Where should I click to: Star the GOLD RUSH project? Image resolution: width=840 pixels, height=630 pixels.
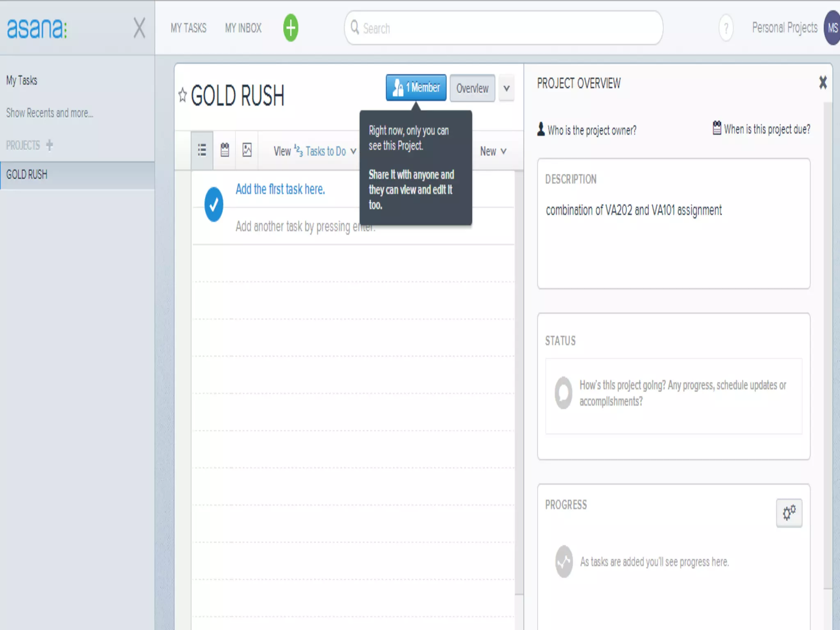[x=183, y=95]
